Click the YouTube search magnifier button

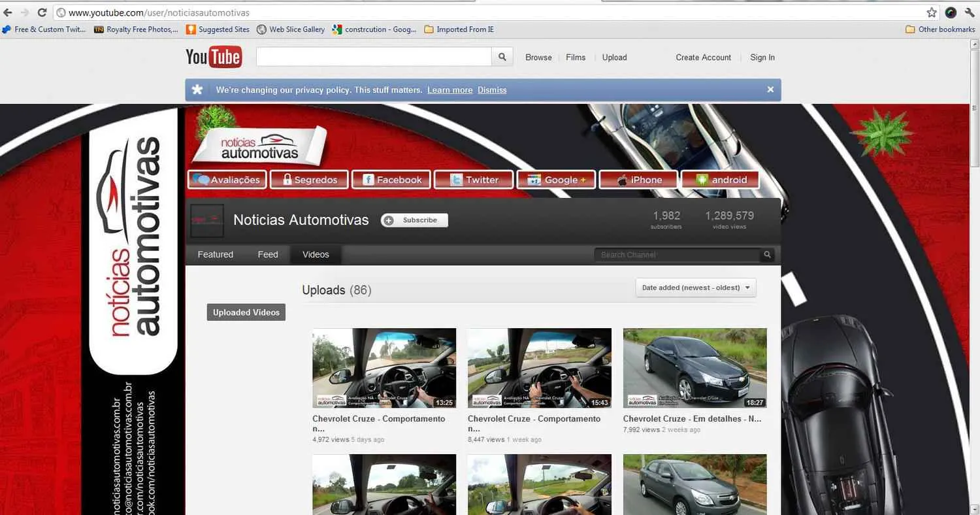click(502, 57)
